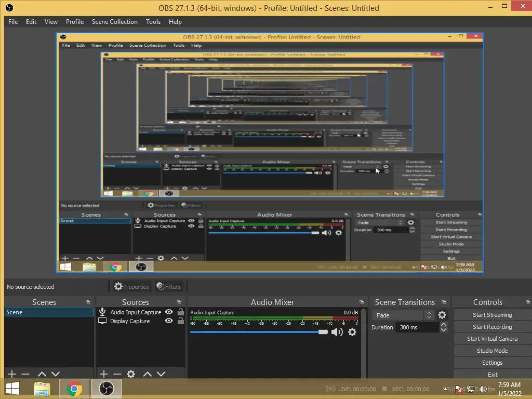Click Start Streaming button
Image resolution: width=532 pixels, height=399 pixels.
point(493,315)
